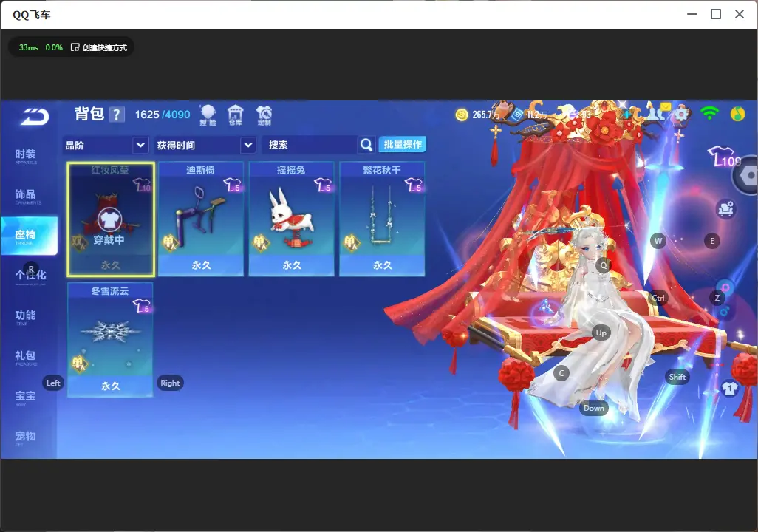
Task: Open the mail envelope icon
Action: (x=666, y=106)
